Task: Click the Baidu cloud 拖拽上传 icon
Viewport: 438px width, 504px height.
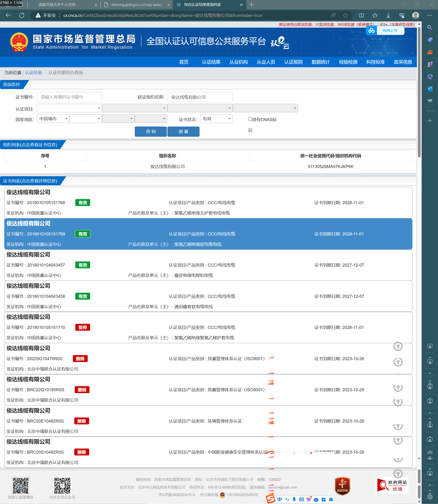Action: pos(371,30)
